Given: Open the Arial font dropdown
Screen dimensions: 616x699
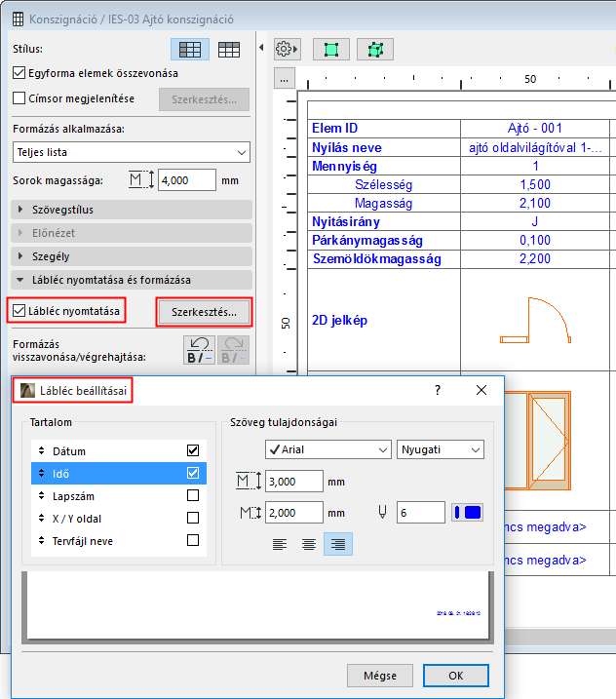Looking at the screenshot, I should click(x=328, y=449).
